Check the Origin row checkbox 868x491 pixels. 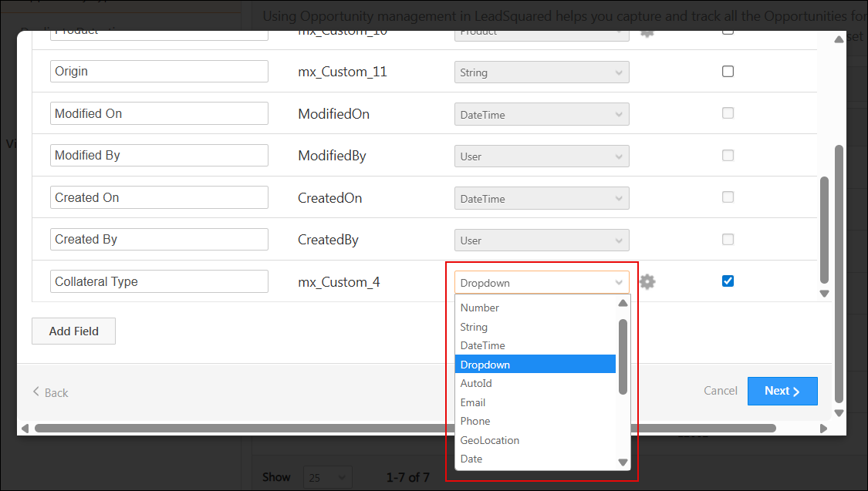tap(728, 72)
